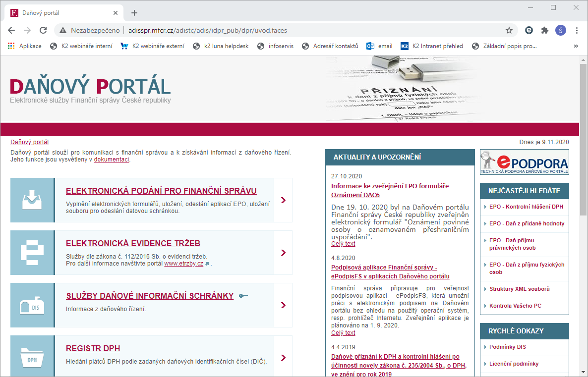
Task: Select the Daňový portál browser tab
Action: (x=64, y=13)
